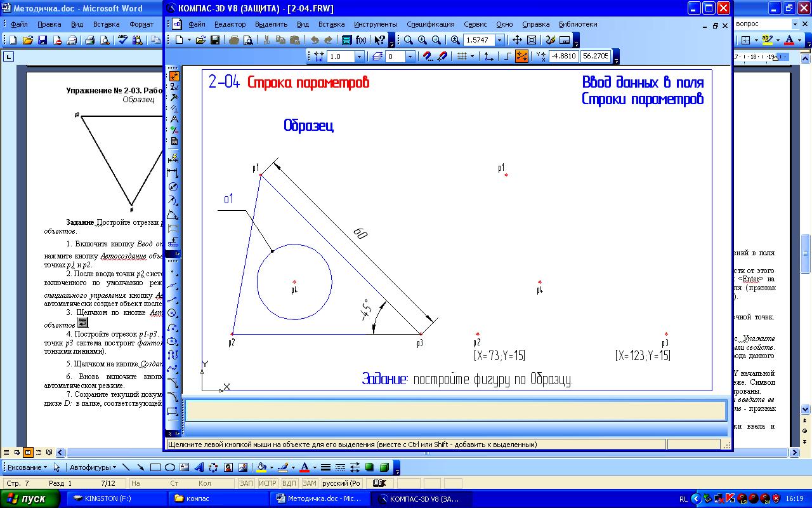Open Спецификация menu in KOMPAS
The width and height of the screenshot is (812, 508).
tap(431, 24)
